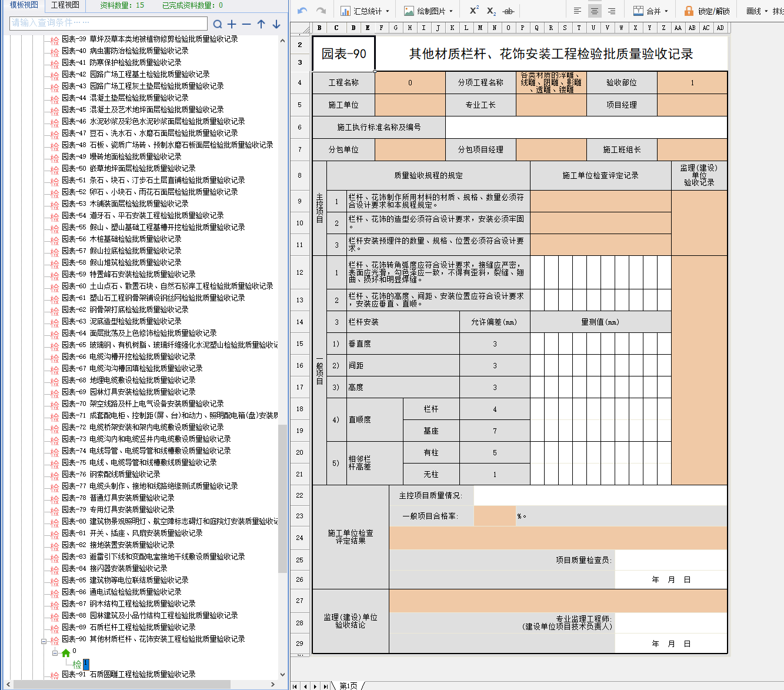Select 园表-81 开关、插座、风扇安装质量验收记录

coord(132,533)
